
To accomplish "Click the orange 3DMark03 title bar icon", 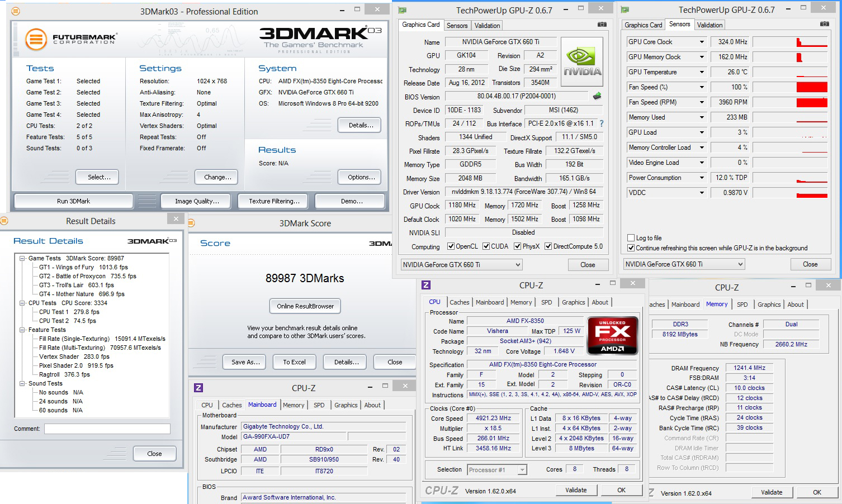I will (x=16, y=11).
